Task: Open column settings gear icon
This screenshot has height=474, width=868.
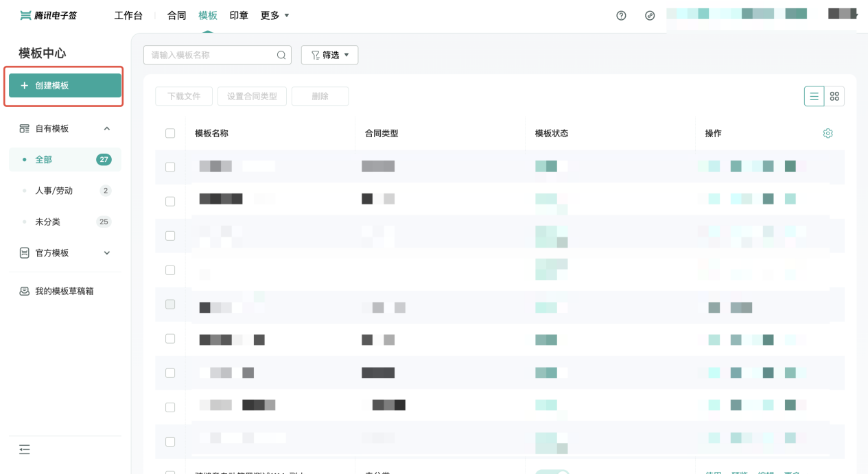Action: pos(828,133)
